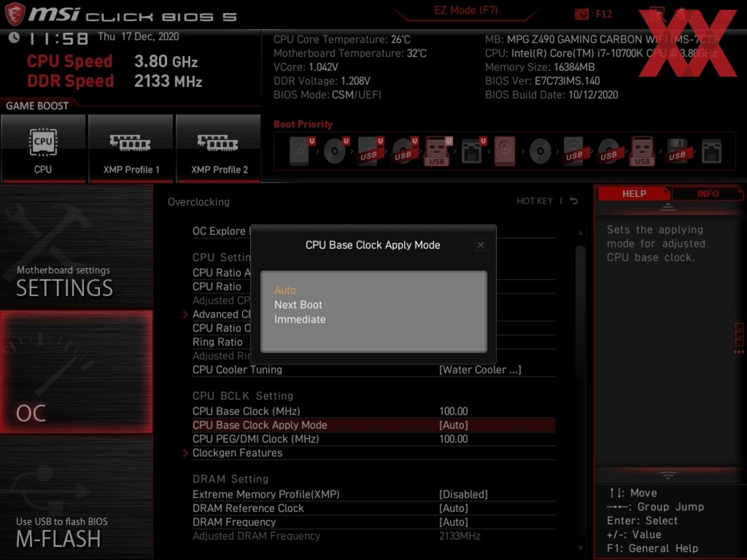Click the HOT KEY label
The image size is (747, 560).
point(534,201)
